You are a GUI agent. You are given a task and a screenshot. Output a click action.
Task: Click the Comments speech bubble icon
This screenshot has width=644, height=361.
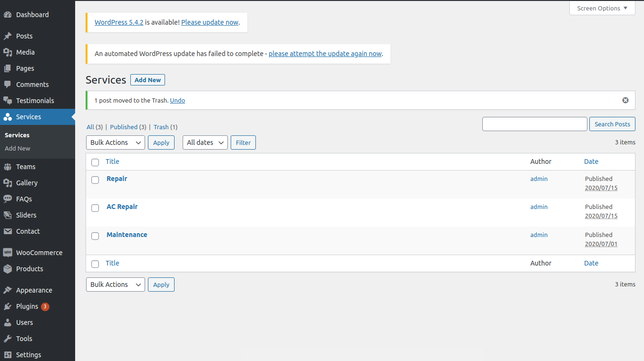8,85
